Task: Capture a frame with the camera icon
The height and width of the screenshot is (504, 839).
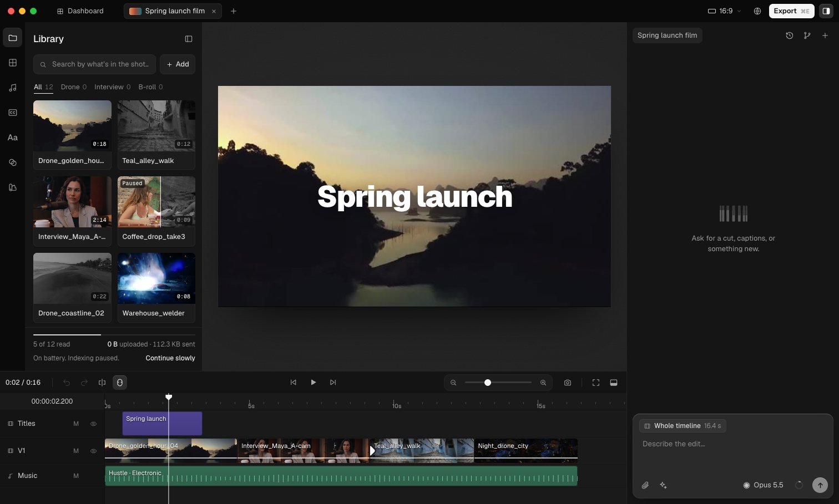Action: coord(568,383)
